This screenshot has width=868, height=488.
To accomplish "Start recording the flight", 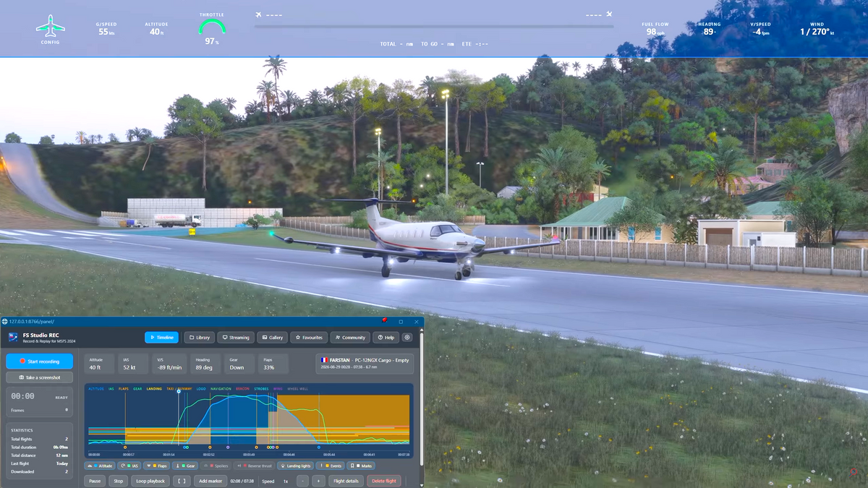I will click(x=40, y=361).
